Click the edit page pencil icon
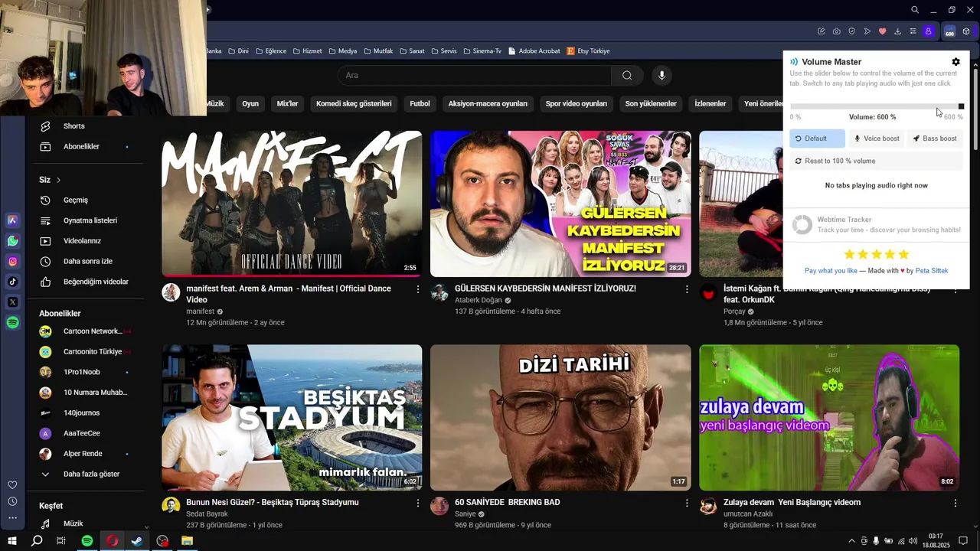The height and width of the screenshot is (551, 980). 821,31
